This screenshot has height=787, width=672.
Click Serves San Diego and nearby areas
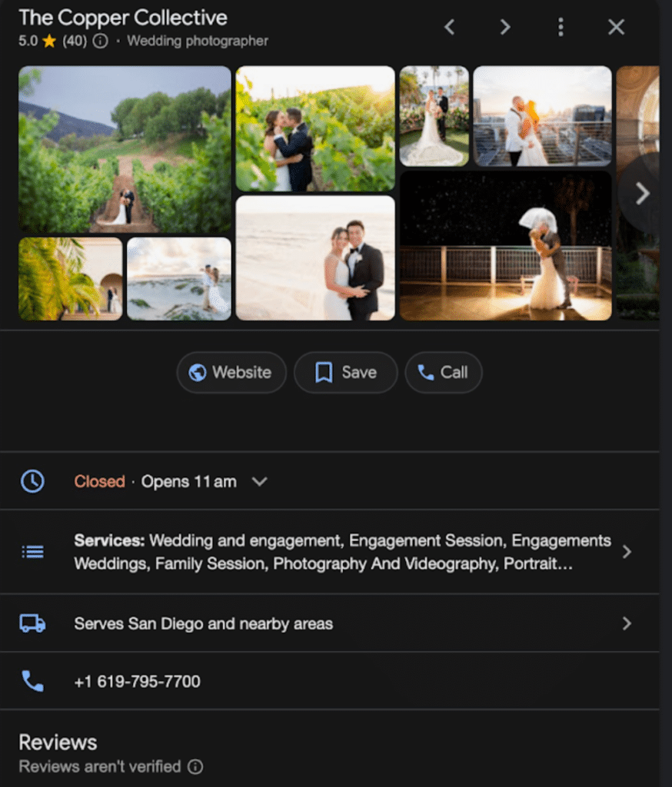click(204, 623)
